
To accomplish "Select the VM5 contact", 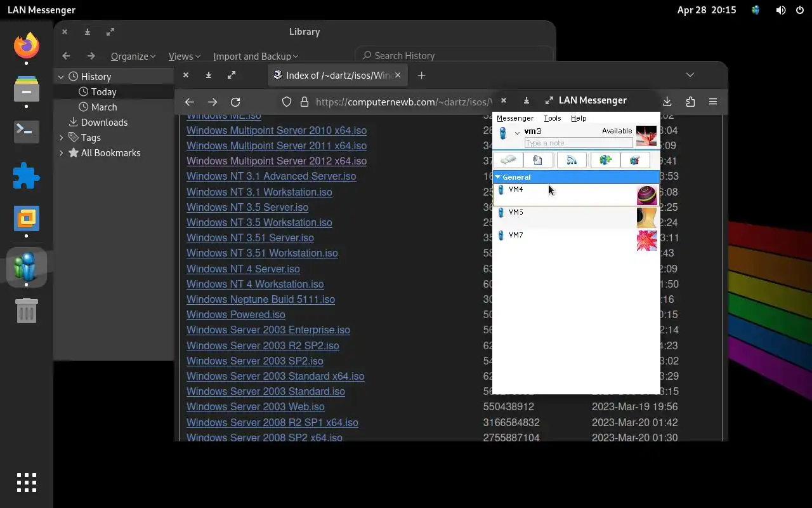I will tap(576, 218).
